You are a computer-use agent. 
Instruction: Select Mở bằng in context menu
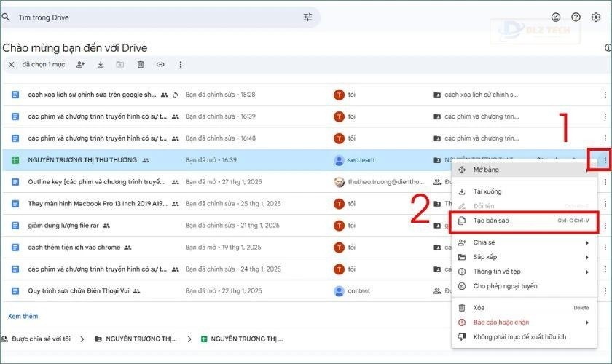(524, 170)
